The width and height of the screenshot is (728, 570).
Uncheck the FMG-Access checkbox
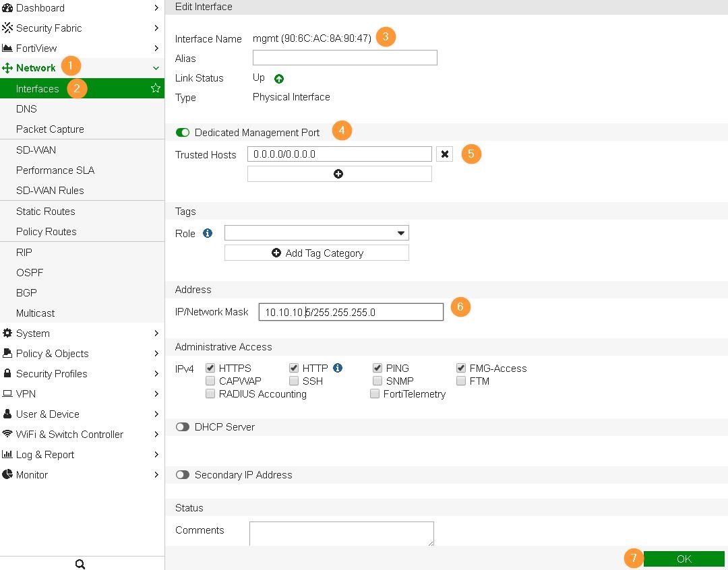(461, 368)
